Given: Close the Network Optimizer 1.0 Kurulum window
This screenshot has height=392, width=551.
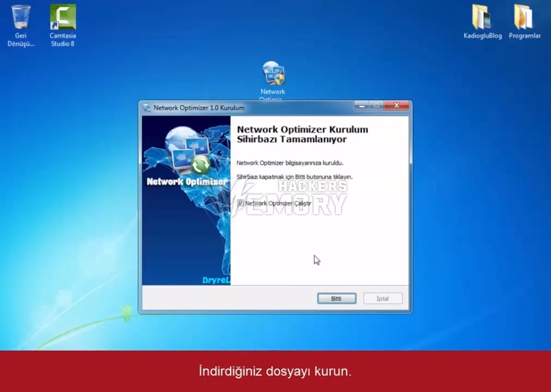Looking at the screenshot, I should pyautogui.click(x=397, y=105).
